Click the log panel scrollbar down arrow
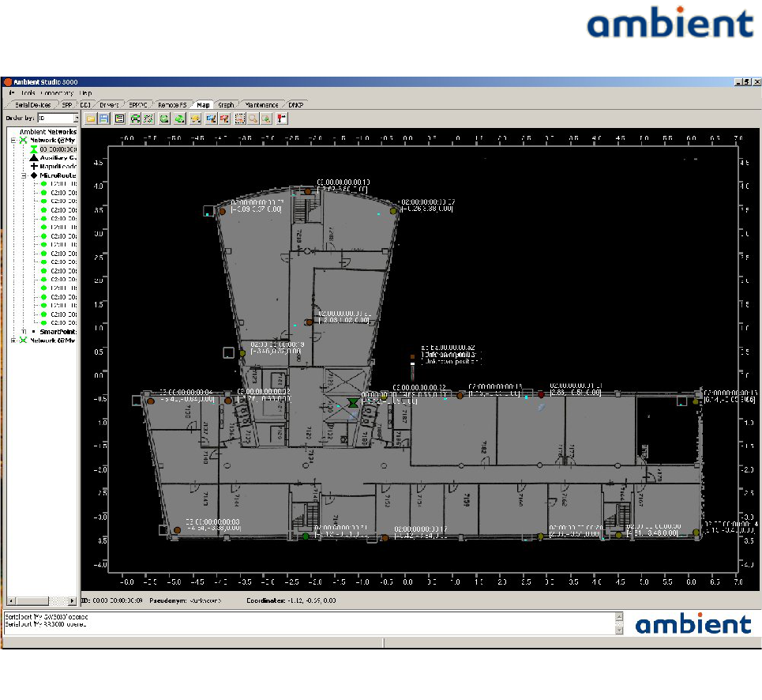 point(618,630)
